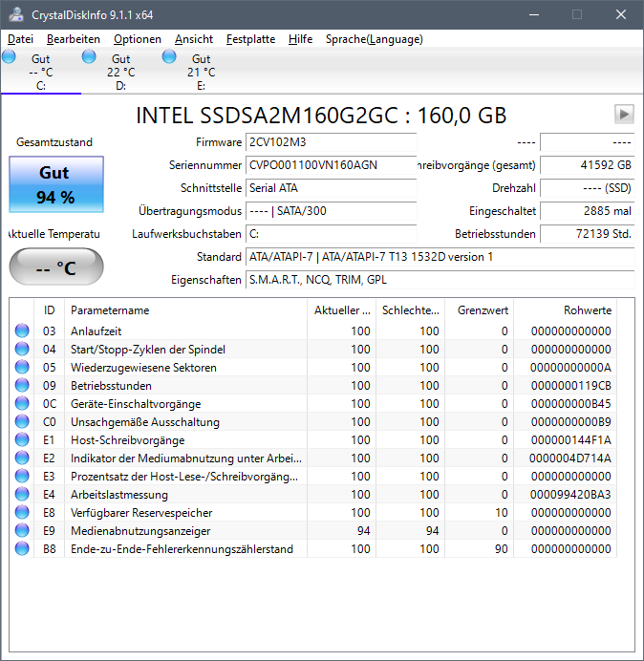Click threshold value 90 in row B8
The height and width of the screenshot is (661, 644).
[501, 549]
